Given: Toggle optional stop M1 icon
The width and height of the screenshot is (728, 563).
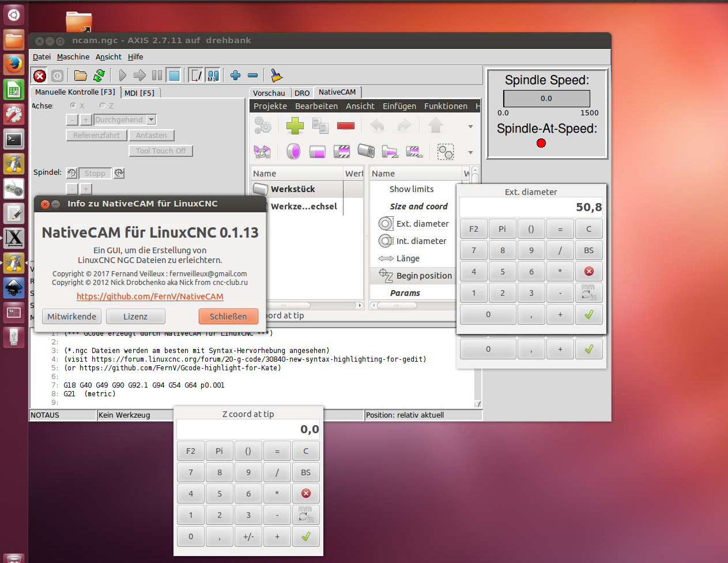Looking at the screenshot, I should coord(213,76).
